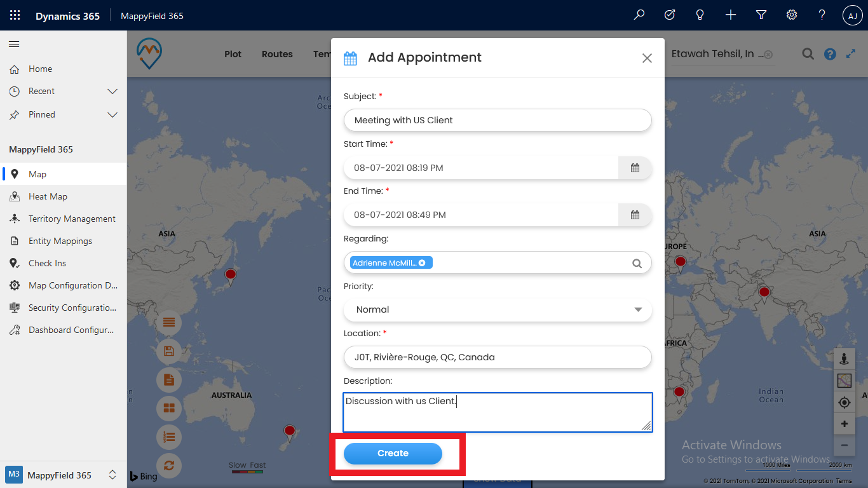Open Map Configuration in the sidebar
Image resolution: width=868 pixels, height=488 pixels.
(64, 285)
